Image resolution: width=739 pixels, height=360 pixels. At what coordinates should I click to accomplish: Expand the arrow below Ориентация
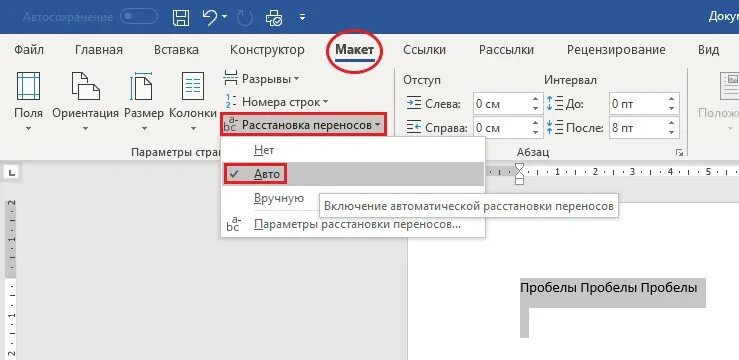(x=85, y=128)
